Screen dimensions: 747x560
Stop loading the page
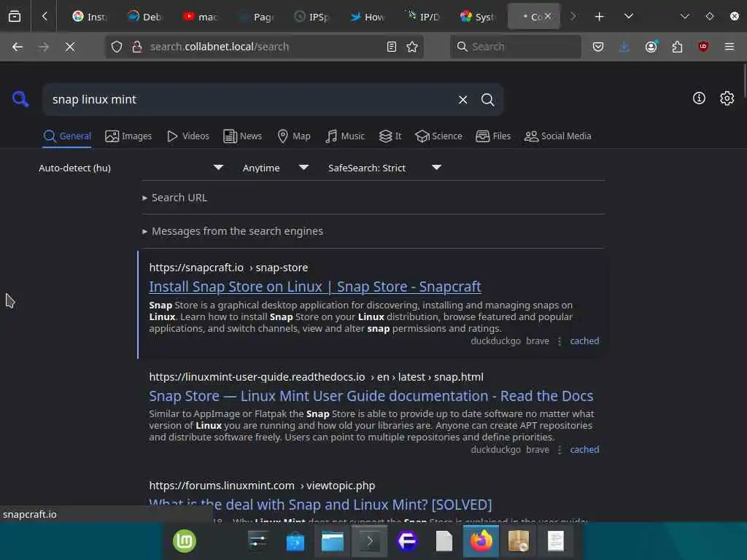(x=70, y=47)
